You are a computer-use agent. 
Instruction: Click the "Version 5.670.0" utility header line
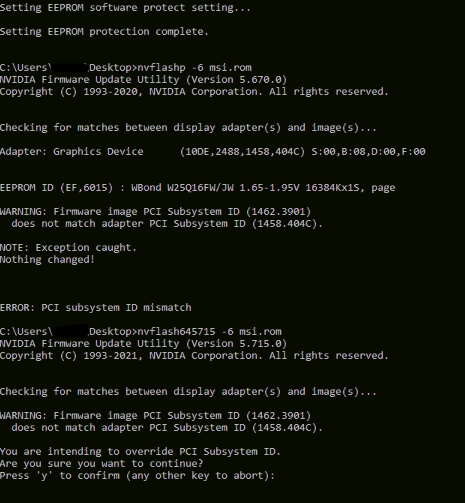tap(143, 80)
